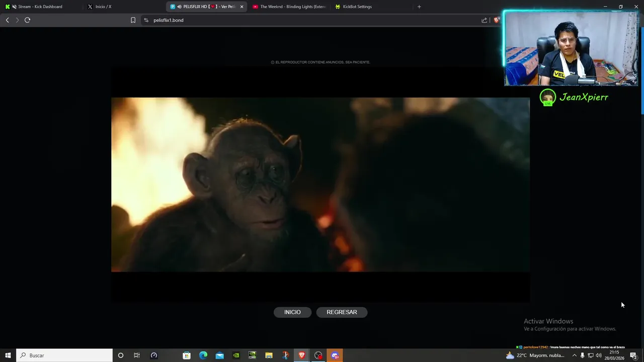The width and height of the screenshot is (644, 362).
Task: Open weather widget showing 22°C
Action: (x=536, y=355)
